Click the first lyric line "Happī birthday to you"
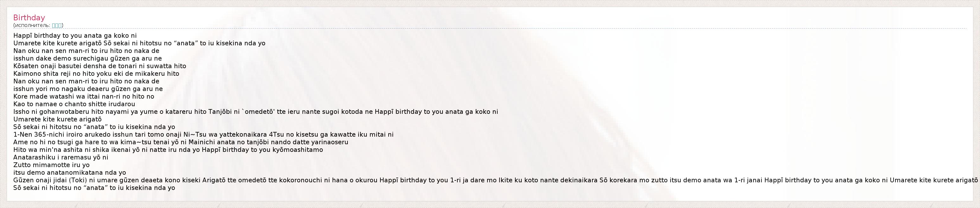 [x=75, y=36]
